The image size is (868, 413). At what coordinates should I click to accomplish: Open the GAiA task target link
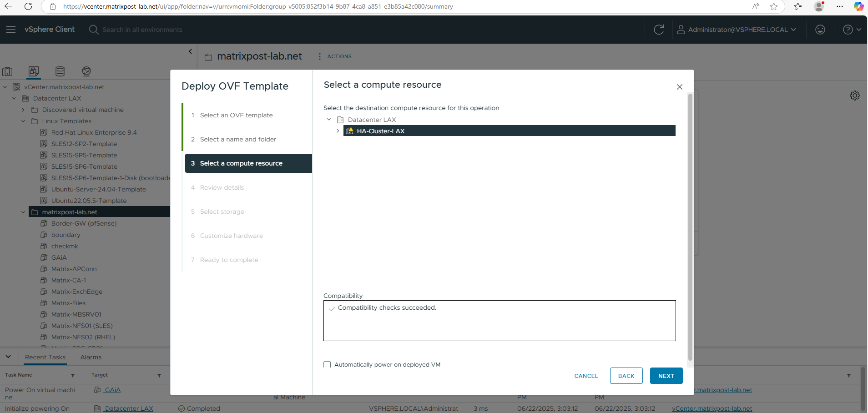click(x=112, y=390)
